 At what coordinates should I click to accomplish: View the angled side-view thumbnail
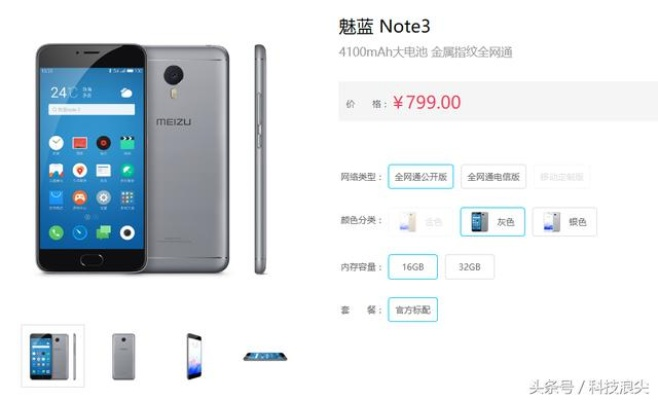194,356
